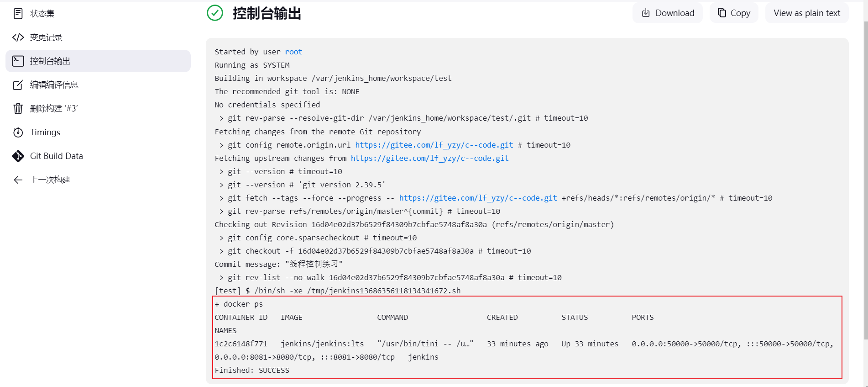Click the COMMAND column header

[392, 318]
